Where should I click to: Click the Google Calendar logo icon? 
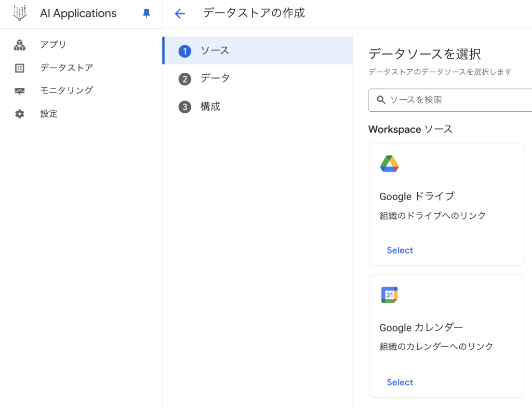pyautogui.click(x=389, y=295)
